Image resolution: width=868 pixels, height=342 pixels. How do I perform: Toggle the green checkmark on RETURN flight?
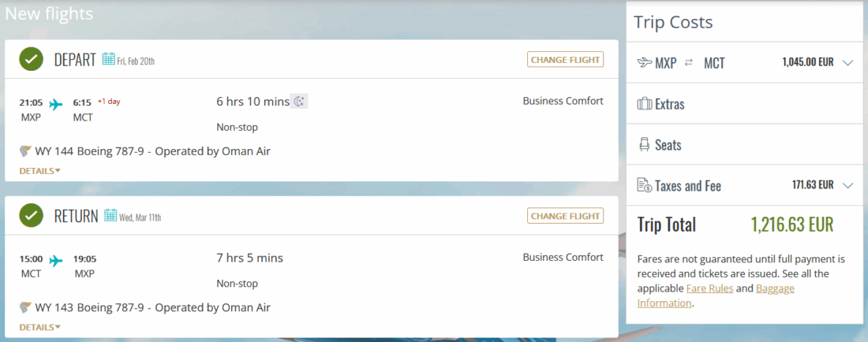point(31,215)
